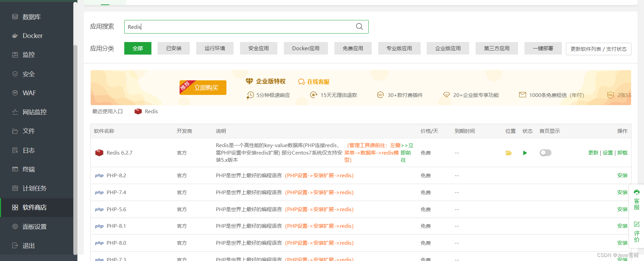Open Redis install folder location icon

click(509, 153)
